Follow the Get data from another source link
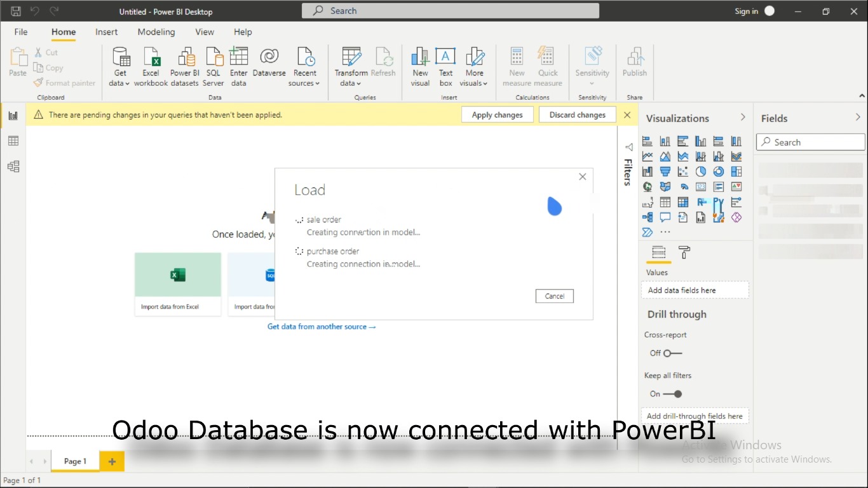Image resolution: width=868 pixels, height=488 pixels. (322, 327)
